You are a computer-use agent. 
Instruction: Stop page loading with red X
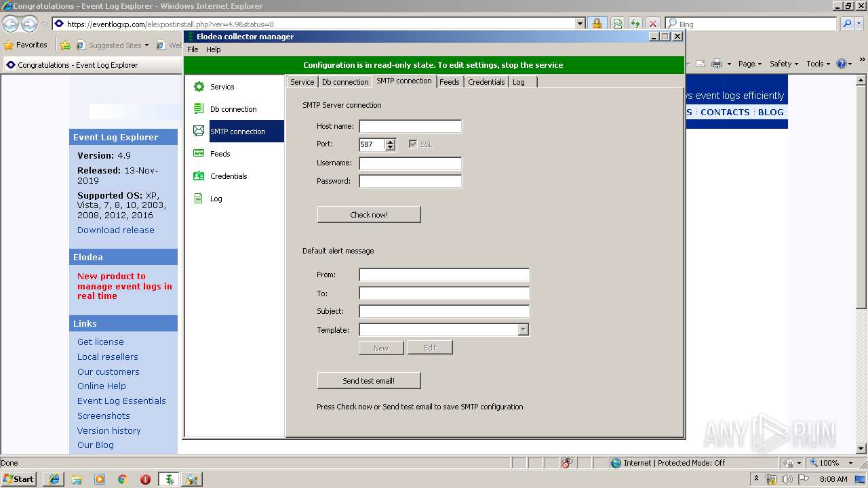tap(653, 24)
